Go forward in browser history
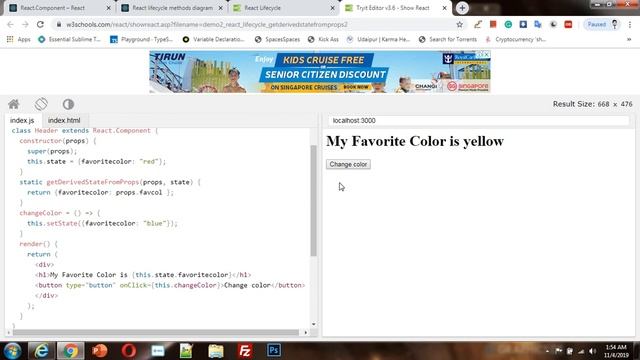This screenshot has width=640, height=360. 25,24
